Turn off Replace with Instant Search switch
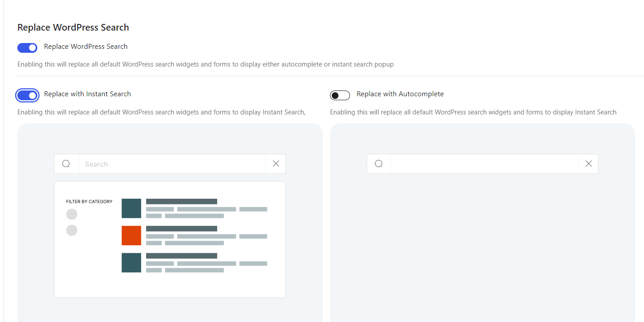Screen dimensions: 644x322 tap(27, 95)
